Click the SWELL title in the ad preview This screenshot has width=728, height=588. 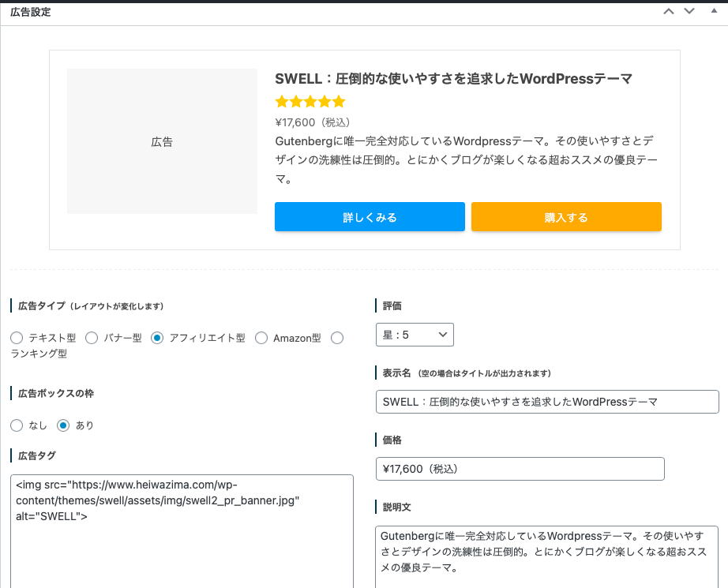pos(453,78)
